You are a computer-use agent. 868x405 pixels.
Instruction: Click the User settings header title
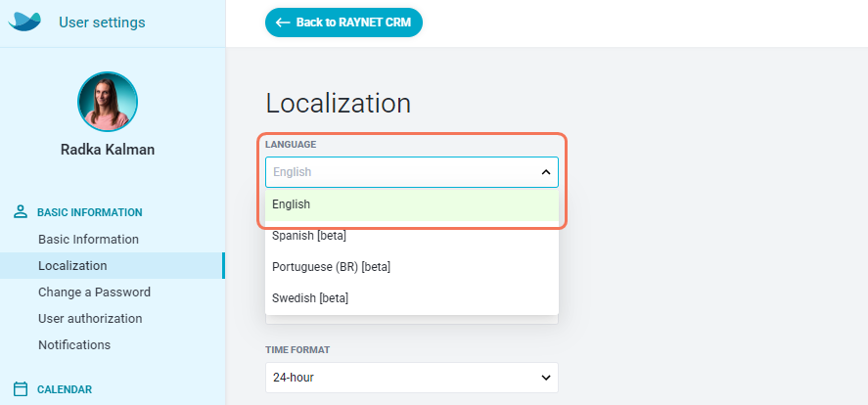[102, 22]
